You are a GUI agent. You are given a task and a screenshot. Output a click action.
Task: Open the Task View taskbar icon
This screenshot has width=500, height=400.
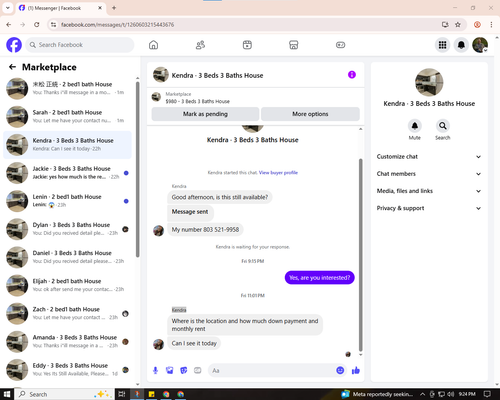[x=122, y=394]
